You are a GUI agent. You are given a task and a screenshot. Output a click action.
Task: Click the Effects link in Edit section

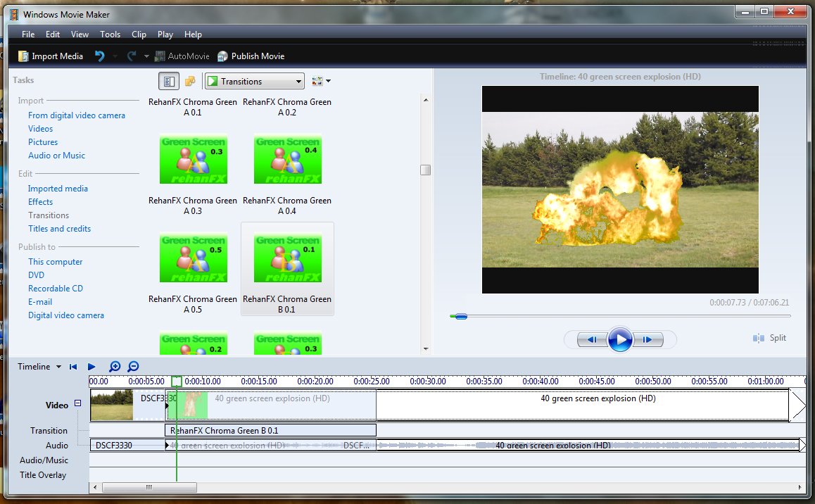40,201
